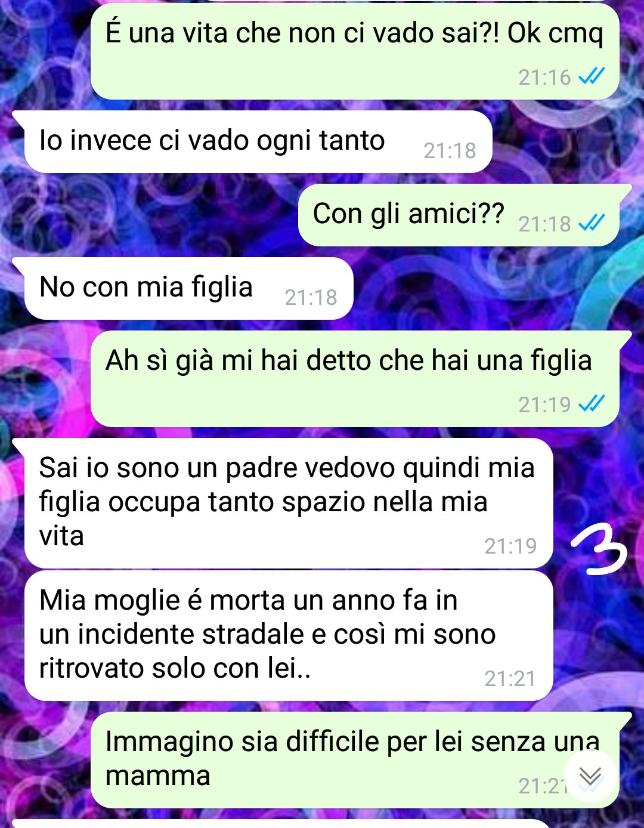Select message about 'incidente stradale'
Image resolution: width=644 pixels, height=828 pixels.
pos(289,635)
